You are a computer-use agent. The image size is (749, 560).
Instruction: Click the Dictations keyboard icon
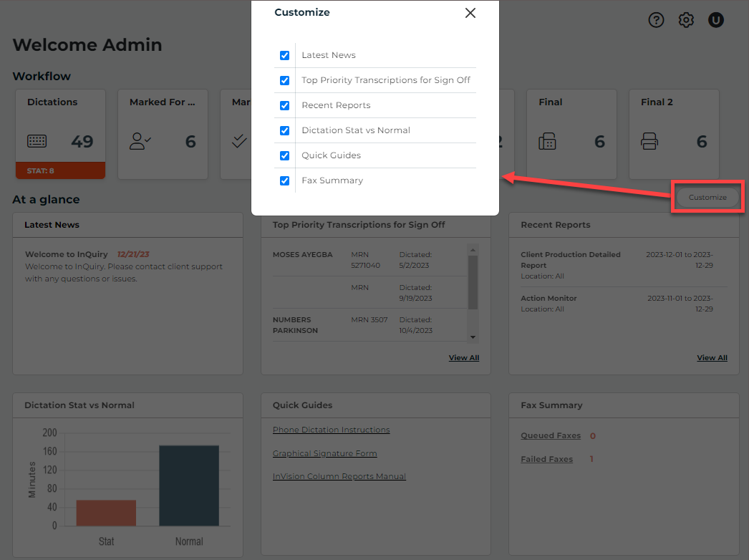point(37,141)
